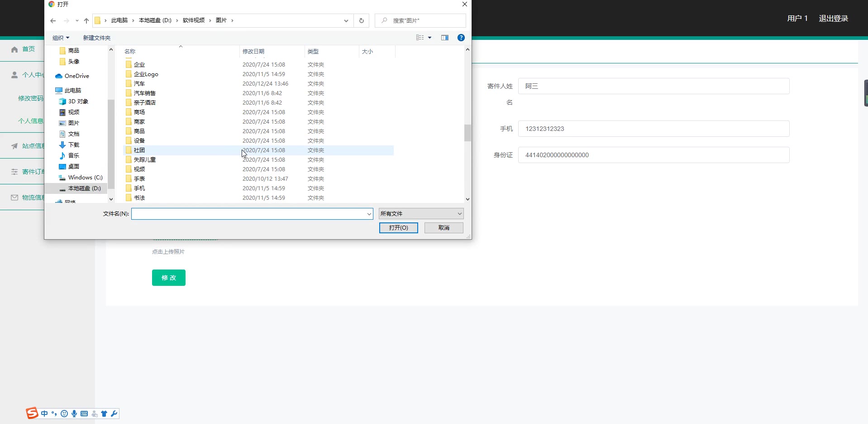Open the dialog's blue help icon

coord(461,38)
